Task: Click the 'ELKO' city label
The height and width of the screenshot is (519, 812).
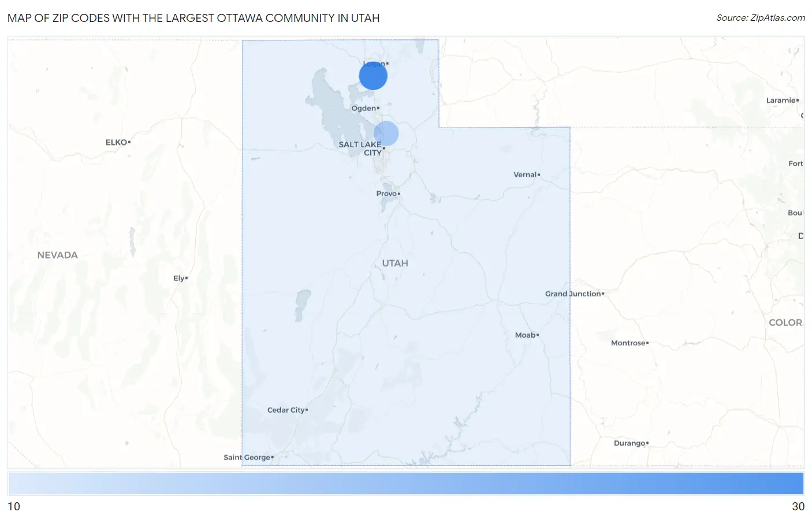Action: [x=116, y=142]
